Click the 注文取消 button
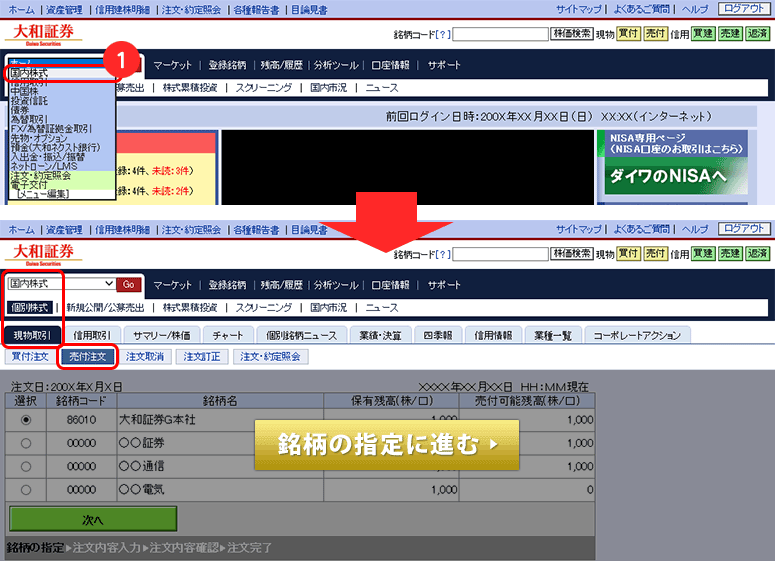The height and width of the screenshot is (561, 775). coord(146,356)
